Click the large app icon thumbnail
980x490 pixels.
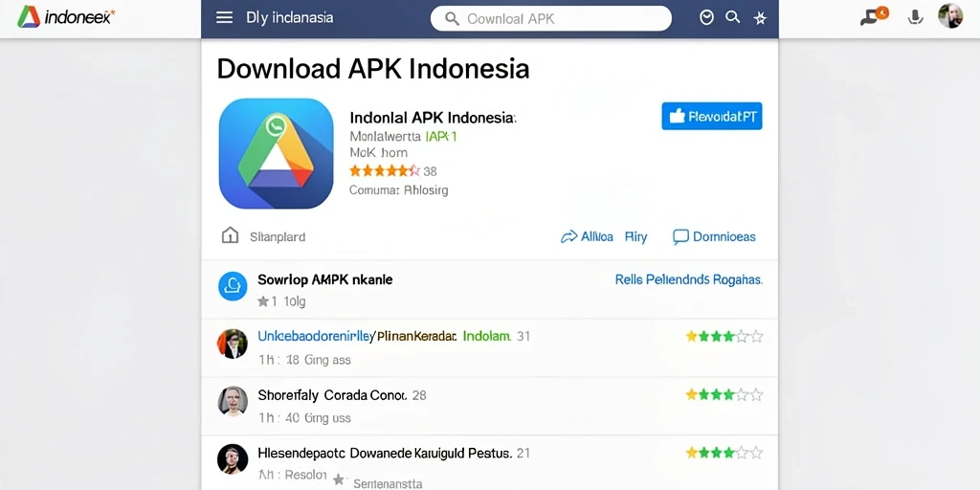pyautogui.click(x=276, y=153)
